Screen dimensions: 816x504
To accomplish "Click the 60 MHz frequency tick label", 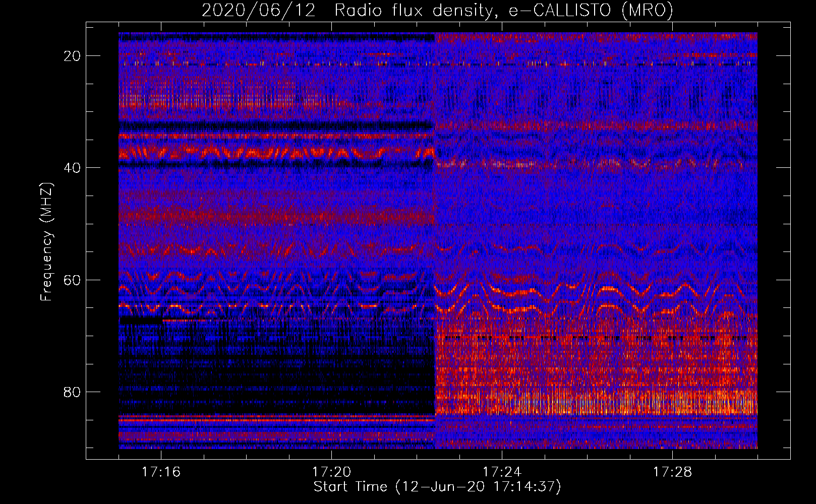I will click(72, 280).
